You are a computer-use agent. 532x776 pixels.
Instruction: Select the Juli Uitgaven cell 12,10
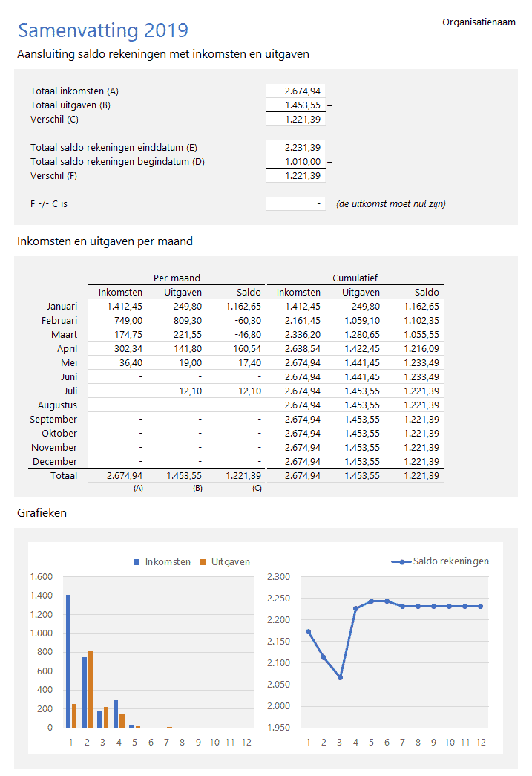point(177,391)
